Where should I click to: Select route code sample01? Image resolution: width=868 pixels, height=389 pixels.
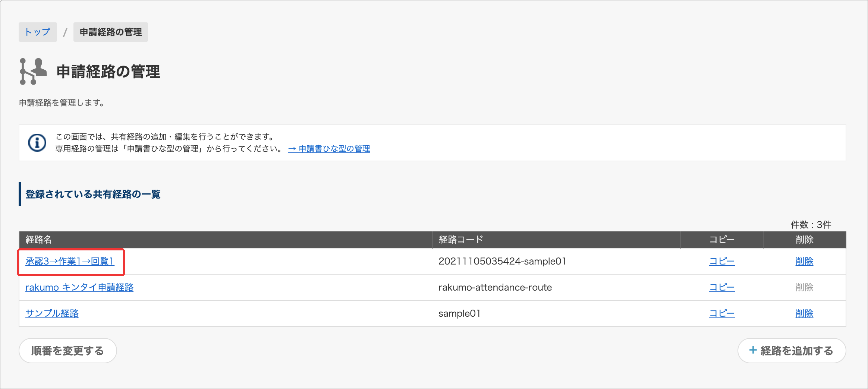459,313
